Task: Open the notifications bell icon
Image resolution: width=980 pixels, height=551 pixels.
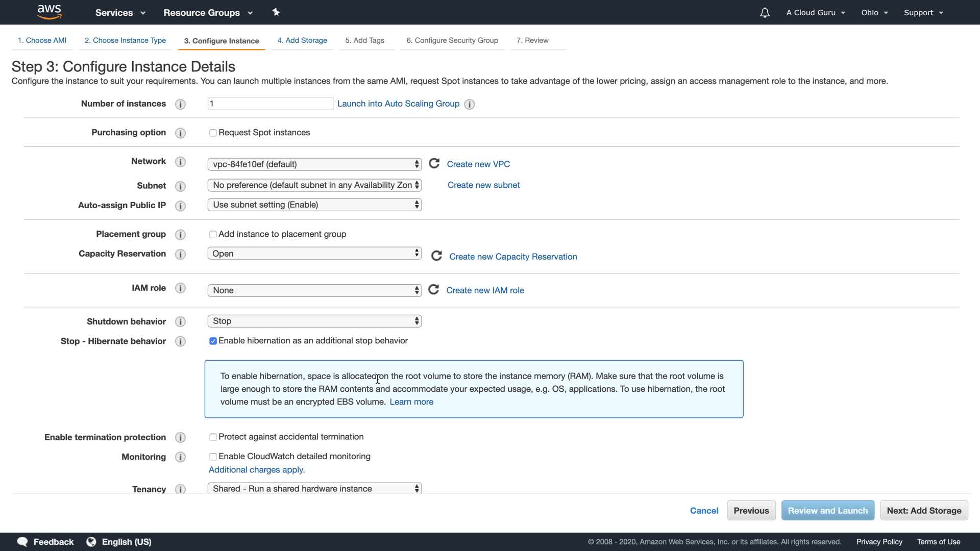Action: [764, 13]
